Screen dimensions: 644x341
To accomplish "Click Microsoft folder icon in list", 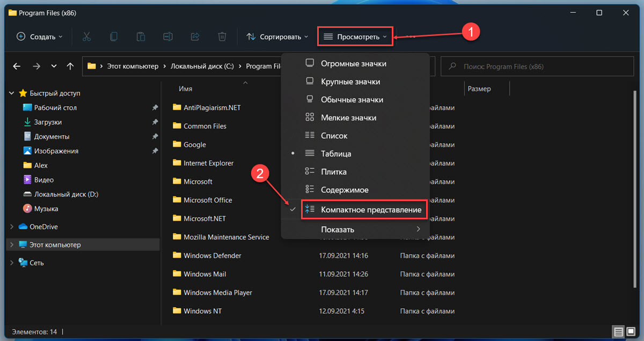I will [177, 181].
